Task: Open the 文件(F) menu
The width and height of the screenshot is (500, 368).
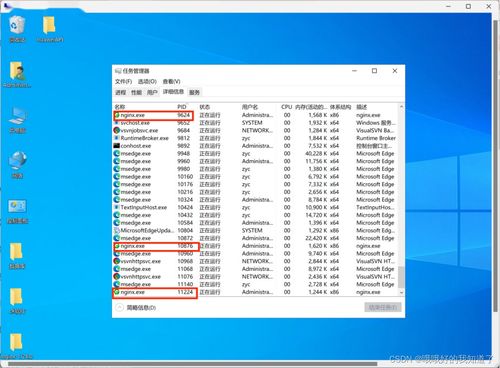Action: tap(123, 81)
